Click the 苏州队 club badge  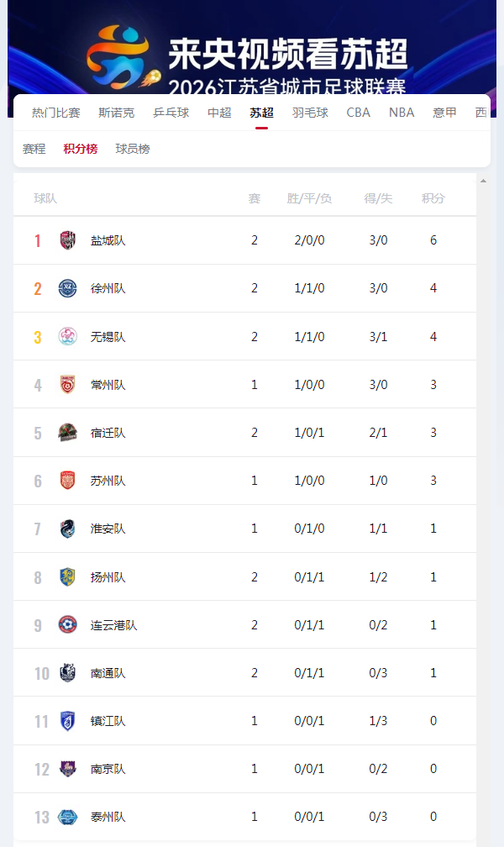tap(68, 480)
